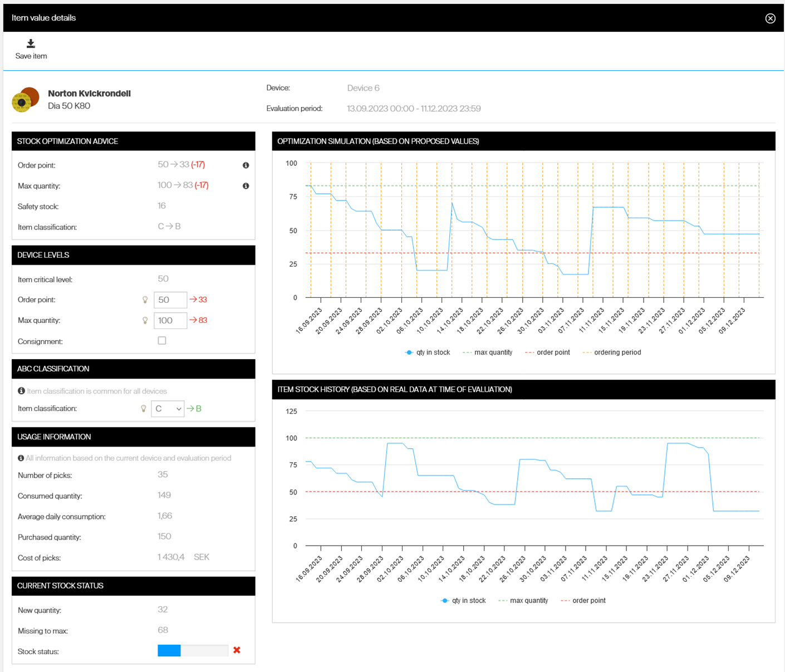Screen dimensions: 785x672
Task: Open the Item classification dropdown
Action: [168, 409]
